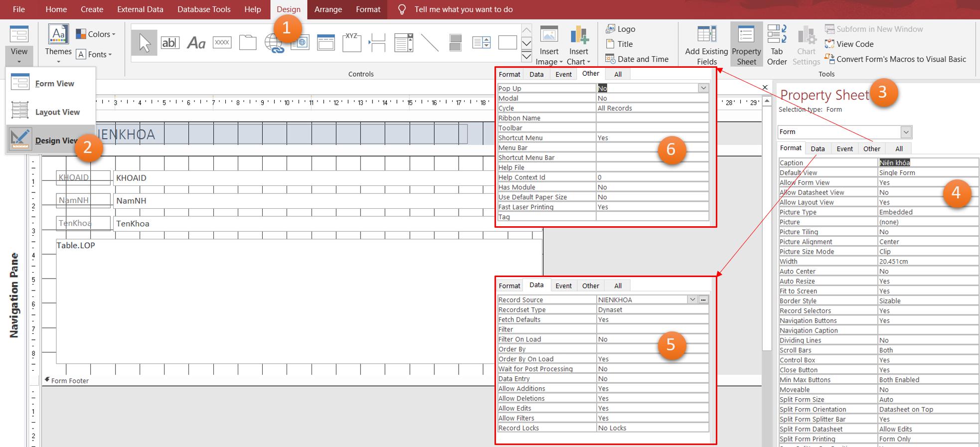The height and width of the screenshot is (447, 980).
Task: Open the Database Tools ribbon tab
Action: 204,9
